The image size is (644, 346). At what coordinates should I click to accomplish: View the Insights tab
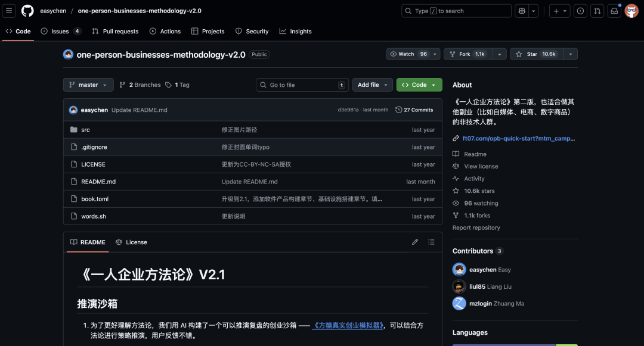pos(296,31)
